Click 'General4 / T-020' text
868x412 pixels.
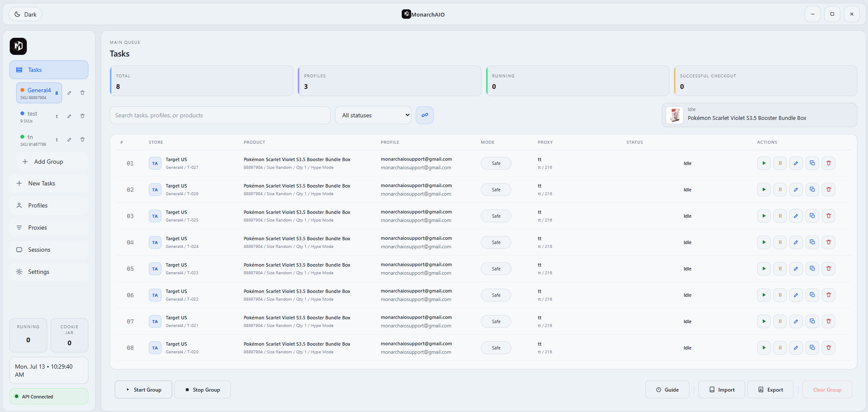(182, 352)
